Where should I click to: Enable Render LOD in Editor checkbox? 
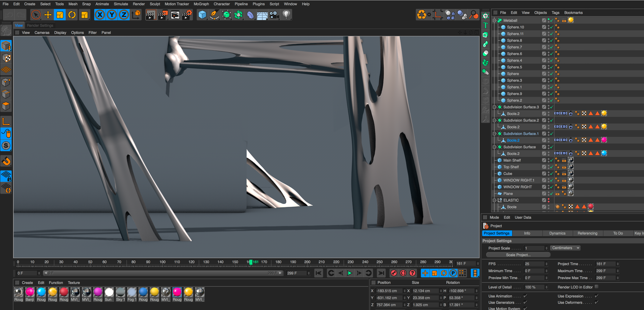tap(597, 287)
